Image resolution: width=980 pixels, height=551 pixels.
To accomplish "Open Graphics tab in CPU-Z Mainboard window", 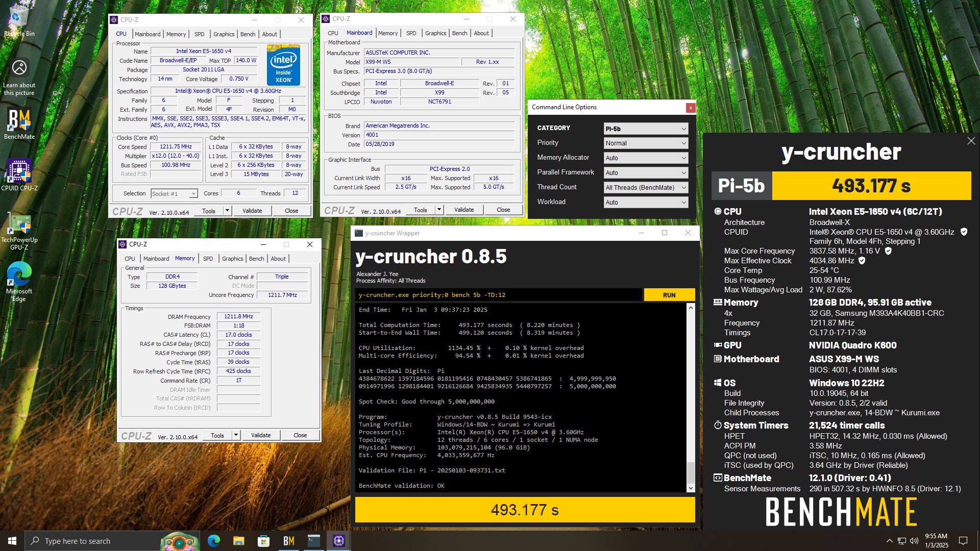I will coord(435,33).
